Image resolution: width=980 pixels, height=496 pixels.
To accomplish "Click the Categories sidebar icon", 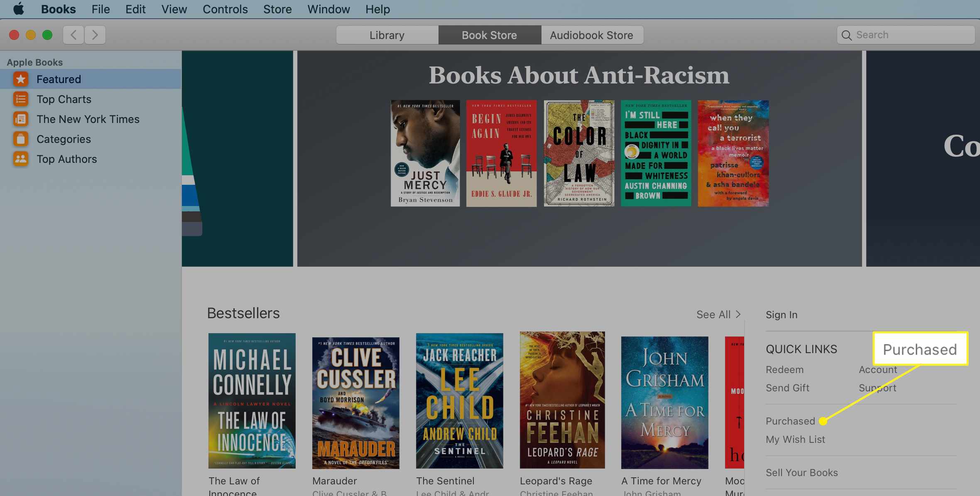I will [20, 139].
